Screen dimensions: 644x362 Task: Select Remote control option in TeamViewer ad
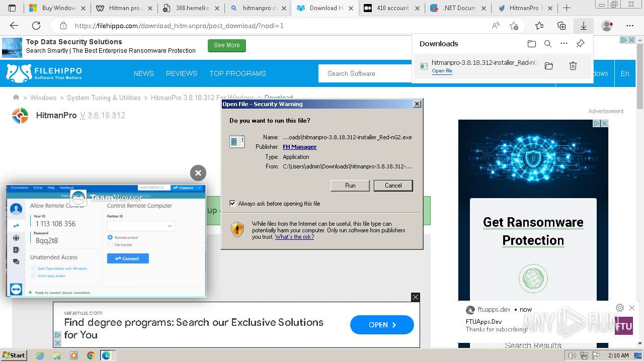[x=110, y=237]
